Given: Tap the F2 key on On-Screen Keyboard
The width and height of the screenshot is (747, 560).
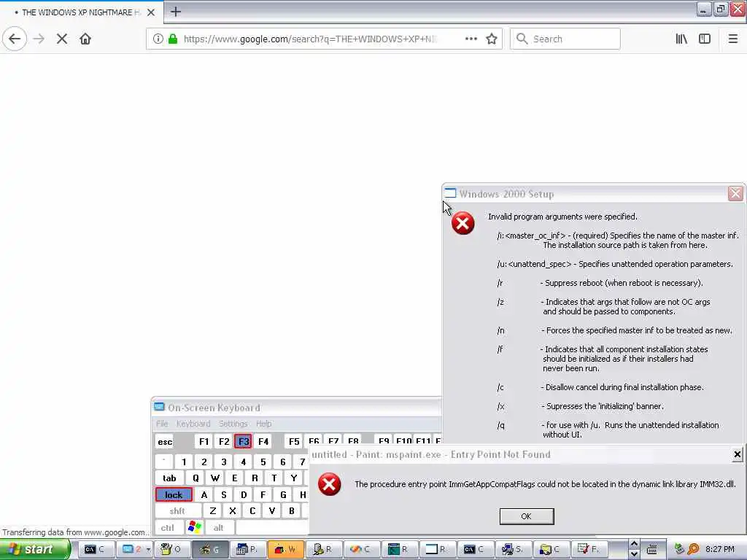Looking at the screenshot, I should click(224, 441).
